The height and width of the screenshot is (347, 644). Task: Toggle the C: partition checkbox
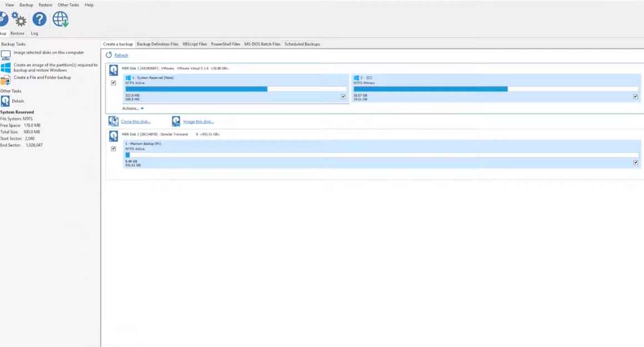click(x=635, y=96)
